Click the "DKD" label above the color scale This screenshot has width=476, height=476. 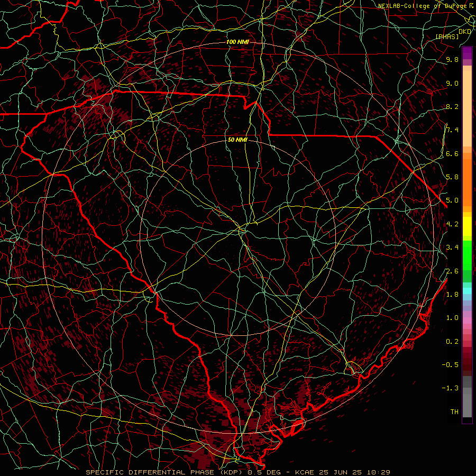point(465,31)
